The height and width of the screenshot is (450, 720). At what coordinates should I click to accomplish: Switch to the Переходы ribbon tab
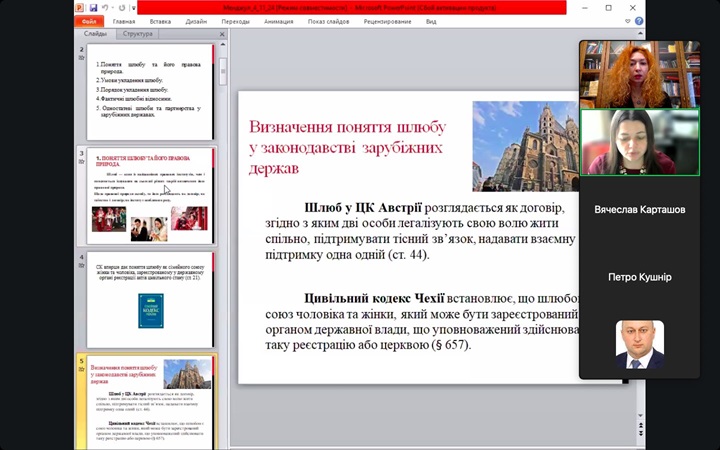click(236, 21)
